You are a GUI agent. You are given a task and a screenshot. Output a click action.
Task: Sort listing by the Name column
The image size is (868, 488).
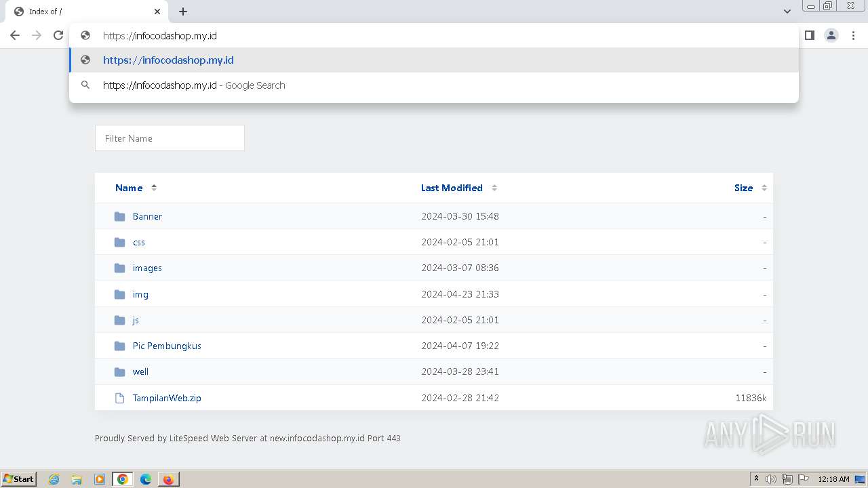pyautogui.click(x=129, y=188)
